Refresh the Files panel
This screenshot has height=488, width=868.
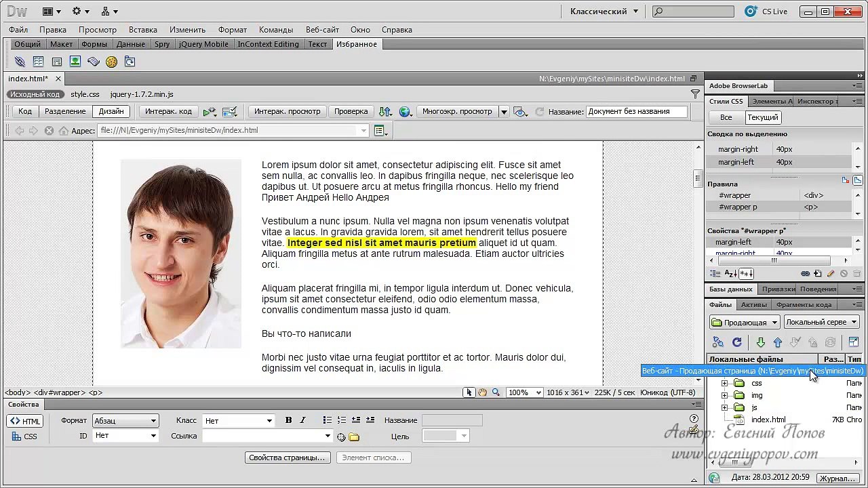pyautogui.click(x=737, y=342)
